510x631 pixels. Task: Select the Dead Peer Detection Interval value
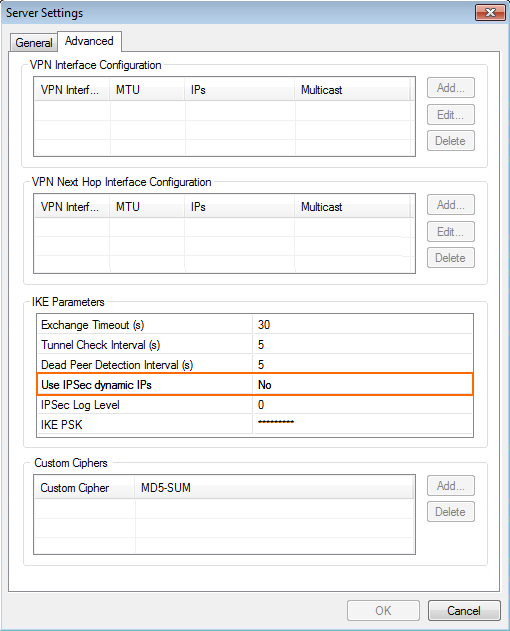pyautogui.click(x=363, y=365)
